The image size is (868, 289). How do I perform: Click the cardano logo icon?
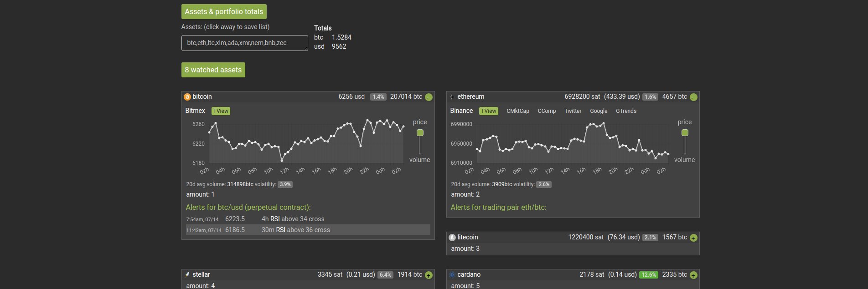click(x=452, y=275)
